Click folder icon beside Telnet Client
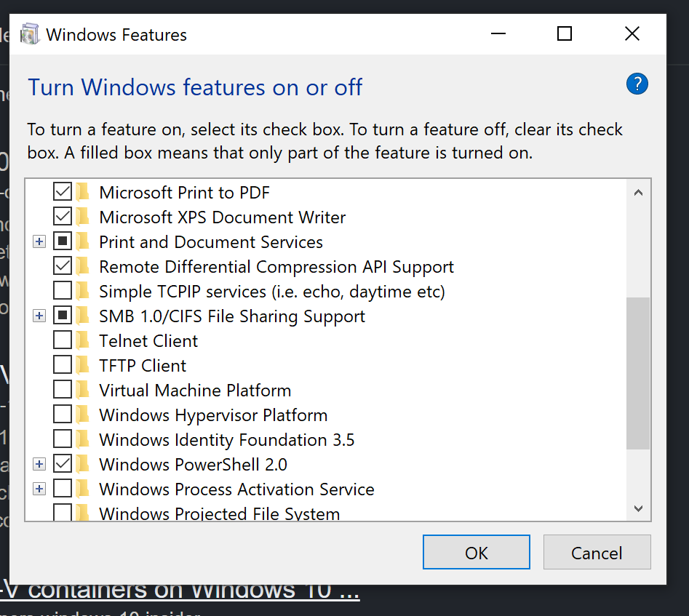The image size is (689, 616). pyautogui.click(x=83, y=340)
